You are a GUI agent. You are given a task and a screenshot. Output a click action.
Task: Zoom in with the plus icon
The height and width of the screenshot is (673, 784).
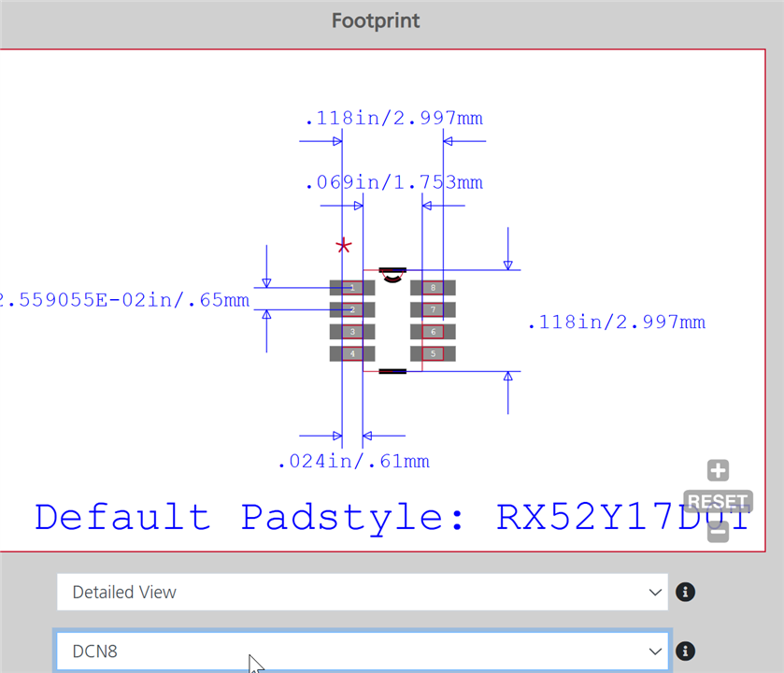718,470
